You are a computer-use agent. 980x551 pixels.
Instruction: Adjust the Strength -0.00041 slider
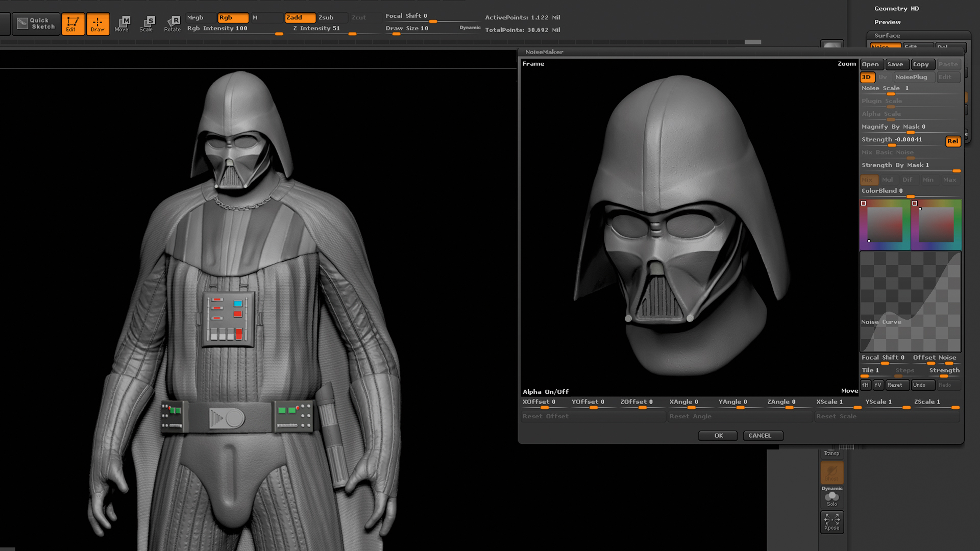(x=902, y=141)
